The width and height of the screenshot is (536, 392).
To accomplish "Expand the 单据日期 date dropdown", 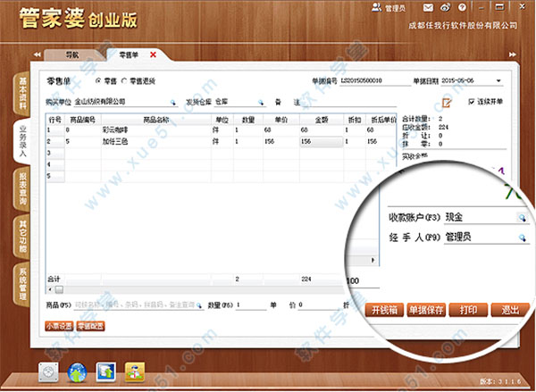I will (498, 81).
